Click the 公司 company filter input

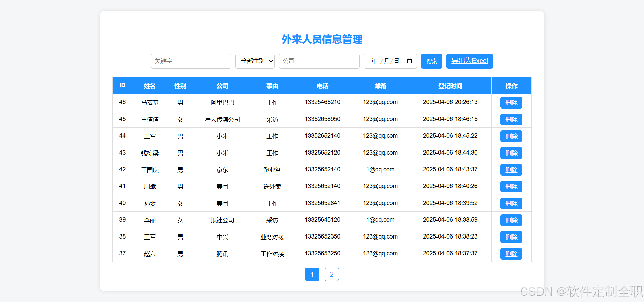tap(319, 61)
